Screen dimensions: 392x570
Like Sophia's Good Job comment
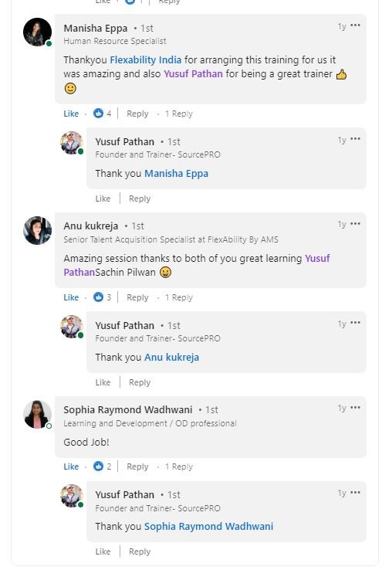(x=71, y=467)
